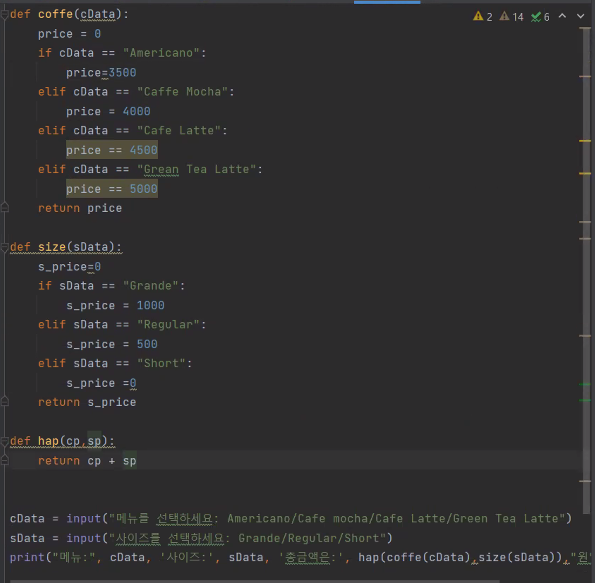Click function name coffe in definition
Viewport: 595px width, 583px height.
55,14
